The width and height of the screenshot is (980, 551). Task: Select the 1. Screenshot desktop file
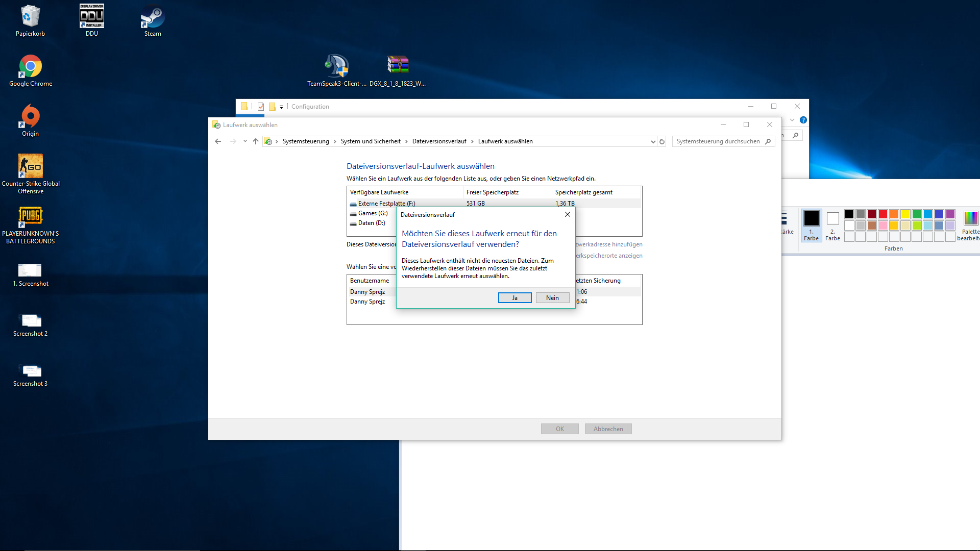pos(31,274)
